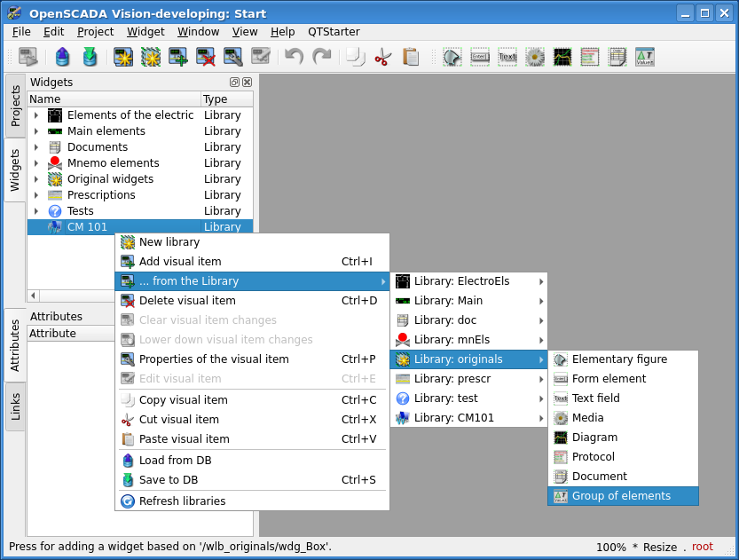Viewport: 739px width, 560px height.
Task: Open the Library: CM101 submenu
Action: (x=468, y=418)
